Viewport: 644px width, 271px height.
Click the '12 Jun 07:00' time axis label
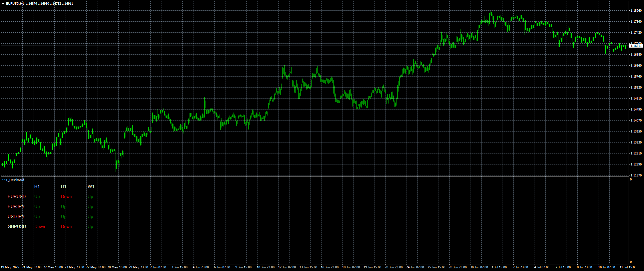coord(287,267)
